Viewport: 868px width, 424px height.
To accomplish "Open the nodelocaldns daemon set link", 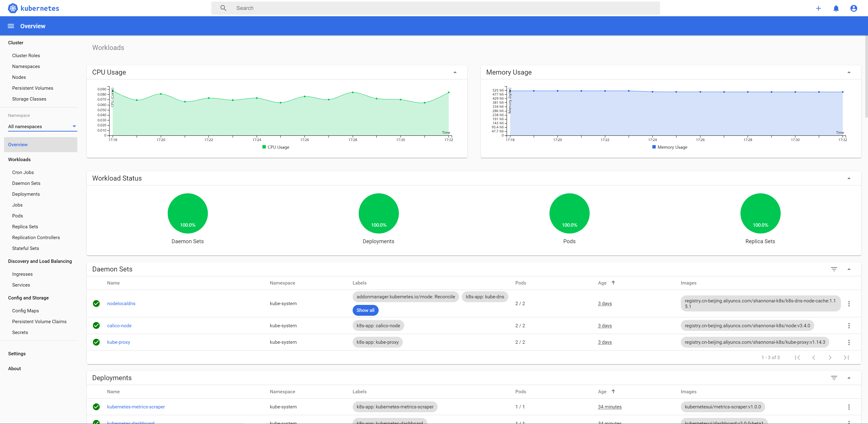I will pyautogui.click(x=121, y=303).
